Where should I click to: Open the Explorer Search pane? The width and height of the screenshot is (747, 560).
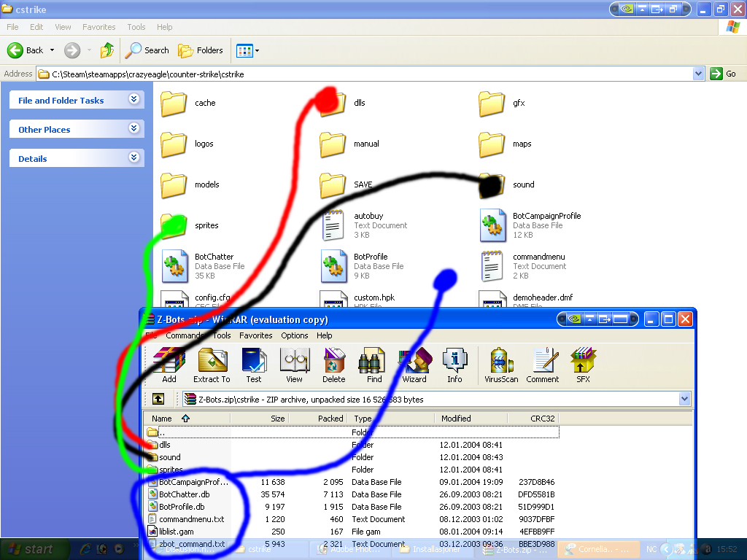click(x=147, y=50)
